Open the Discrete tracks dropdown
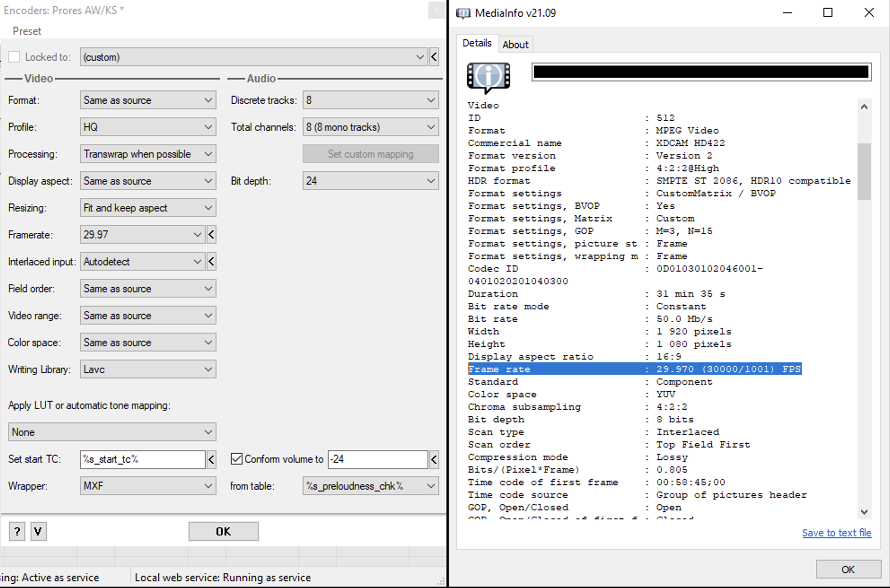The image size is (890, 588). coord(371,100)
